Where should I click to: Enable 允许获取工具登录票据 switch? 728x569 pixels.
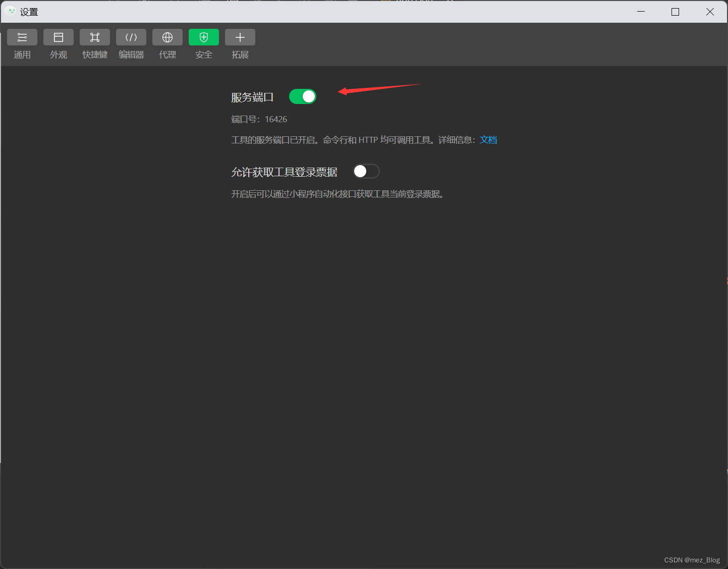coord(366,172)
